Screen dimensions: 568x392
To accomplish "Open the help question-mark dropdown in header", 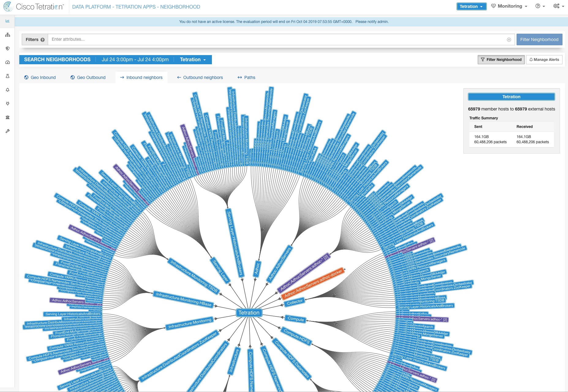I will pyautogui.click(x=540, y=6).
